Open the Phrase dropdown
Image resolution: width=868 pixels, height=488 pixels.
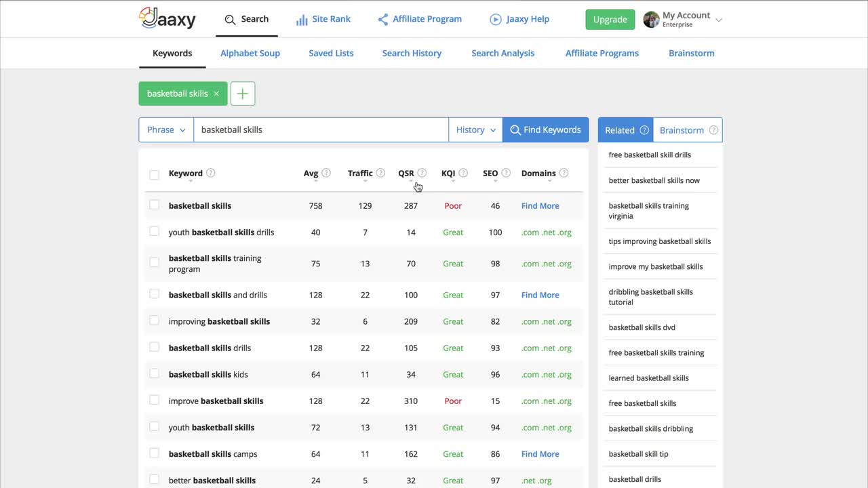tap(166, 129)
